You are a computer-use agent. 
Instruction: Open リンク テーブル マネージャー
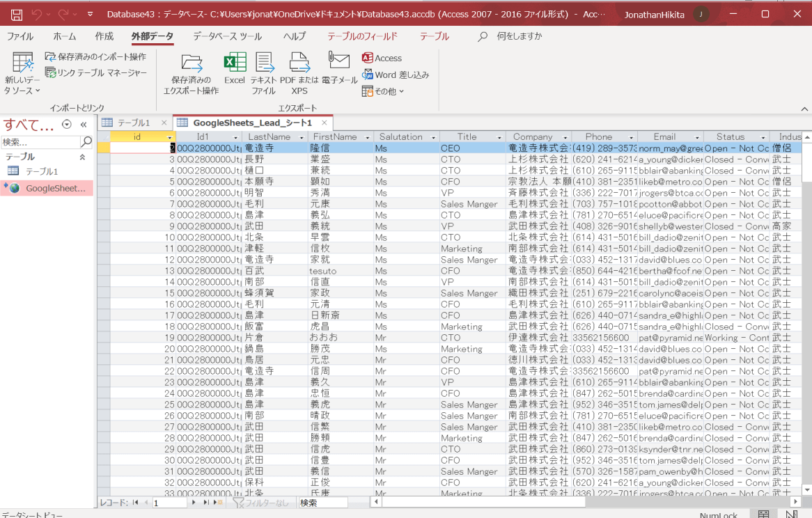(96, 73)
